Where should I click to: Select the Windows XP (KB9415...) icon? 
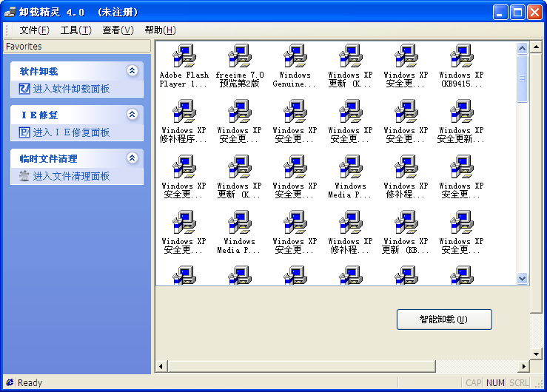click(461, 57)
